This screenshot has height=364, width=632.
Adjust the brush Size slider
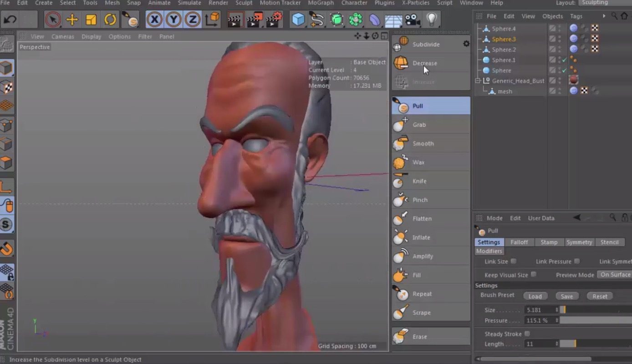(x=596, y=310)
